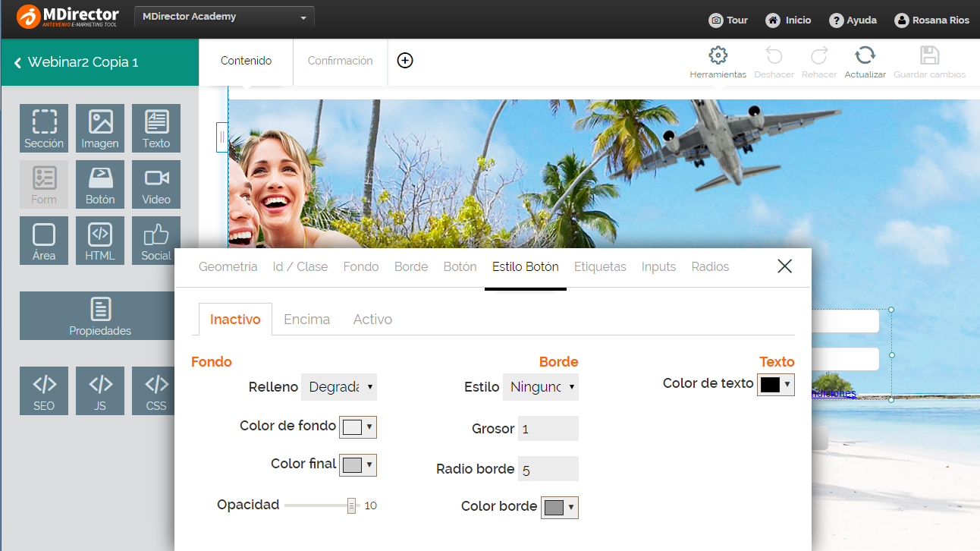
Task: Open Rosana Rios user menu
Action: pyautogui.click(x=932, y=20)
